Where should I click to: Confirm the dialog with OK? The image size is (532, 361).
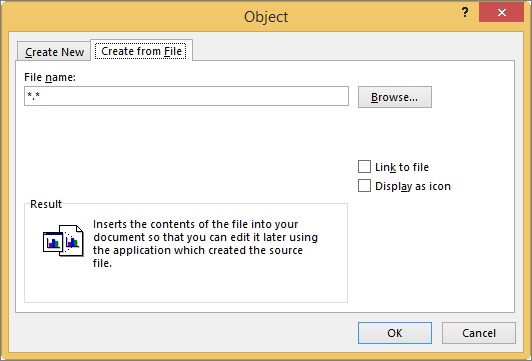pyautogui.click(x=395, y=333)
